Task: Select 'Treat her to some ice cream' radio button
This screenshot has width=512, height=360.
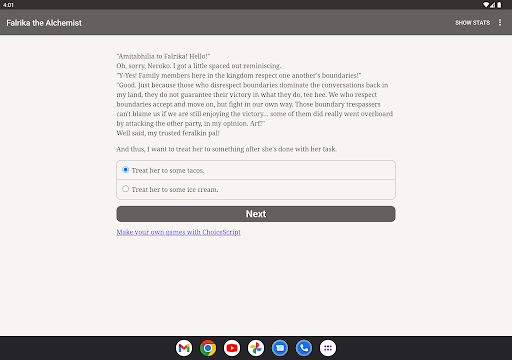Action: coord(125,189)
